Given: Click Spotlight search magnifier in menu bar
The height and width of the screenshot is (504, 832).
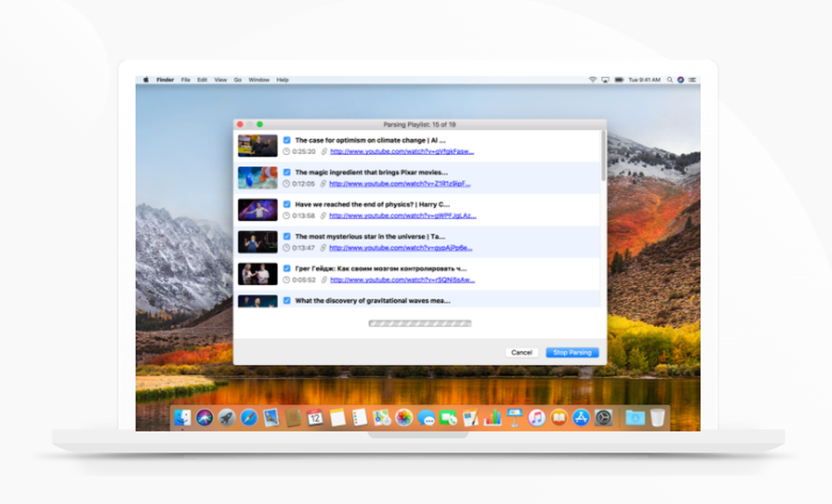Looking at the screenshot, I should [x=670, y=80].
